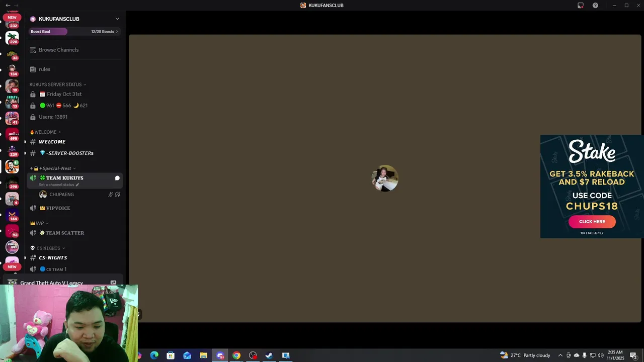Show hidden system tray icons

560,355
